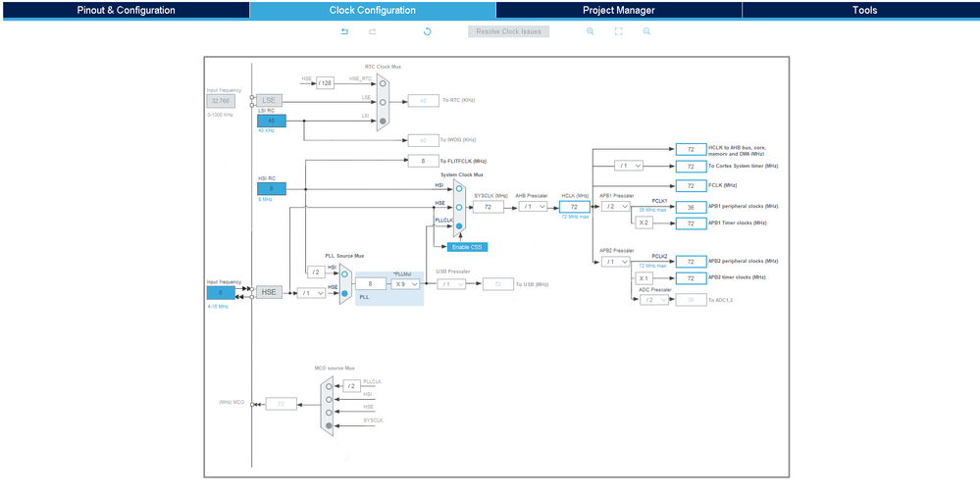Click the APB2 timer clocks value box
The width and height of the screenshot is (980, 492).
click(691, 277)
